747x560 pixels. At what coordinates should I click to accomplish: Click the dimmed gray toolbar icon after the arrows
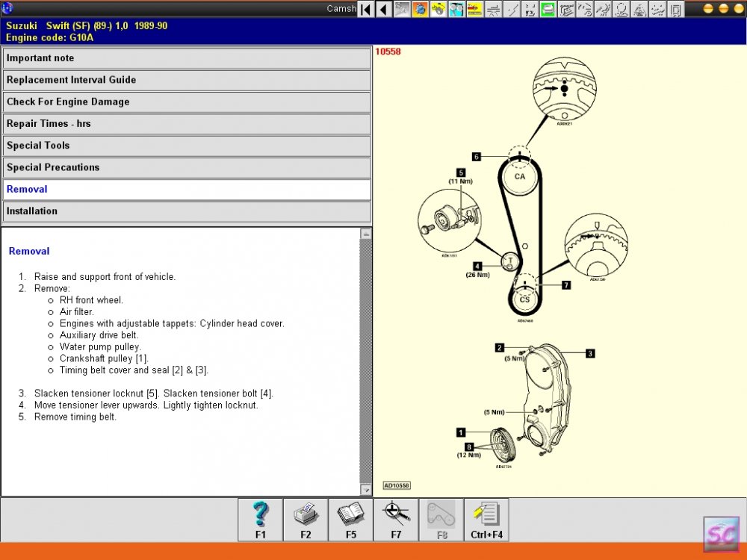tap(402, 9)
